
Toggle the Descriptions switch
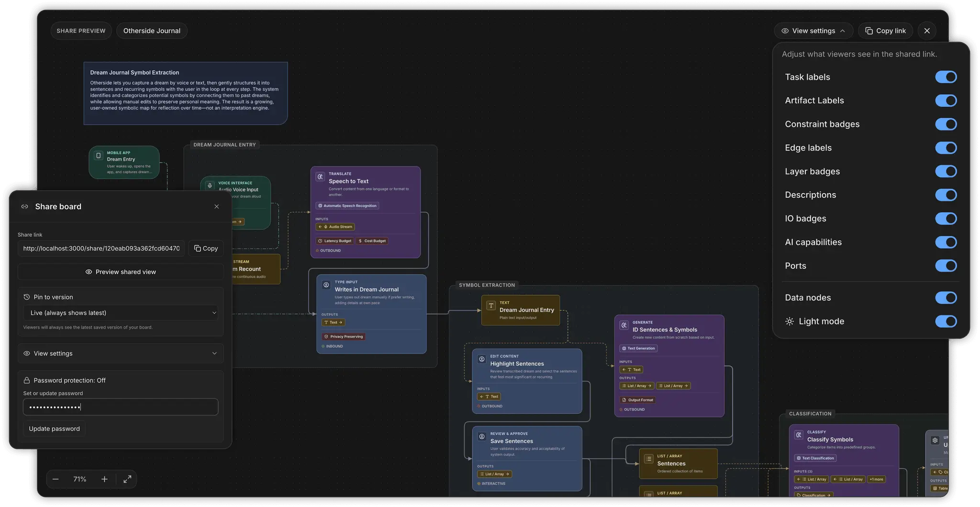946,195
